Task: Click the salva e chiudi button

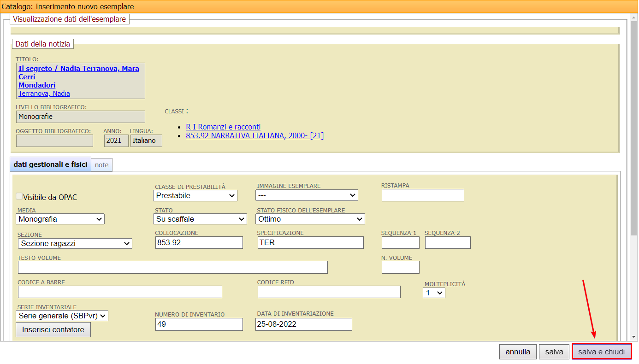Action: tap(601, 352)
